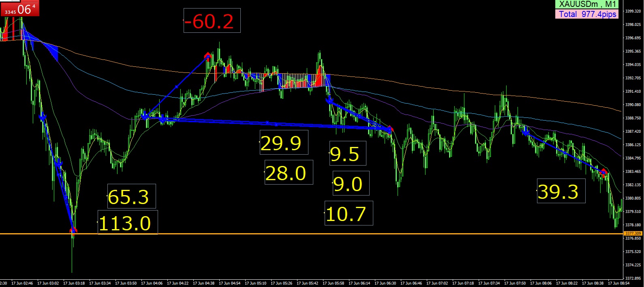
Task: Click the red close marker near 06:30
Action: tap(389, 130)
